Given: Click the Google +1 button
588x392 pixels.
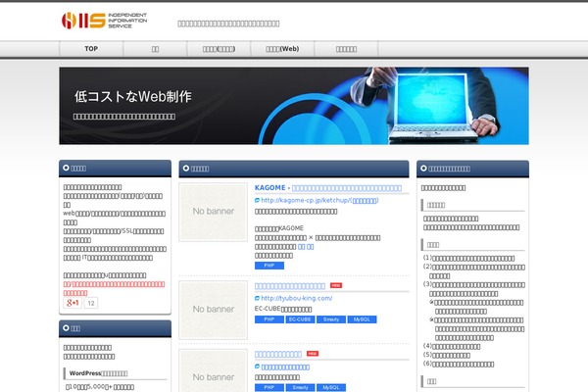Looking at the screenshot, I should pos(72,303).
